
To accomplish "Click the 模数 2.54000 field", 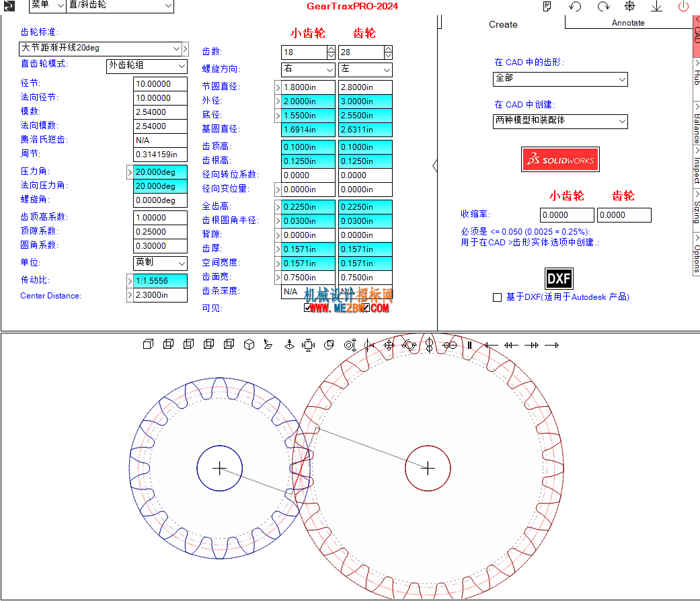I will point(160,112).
